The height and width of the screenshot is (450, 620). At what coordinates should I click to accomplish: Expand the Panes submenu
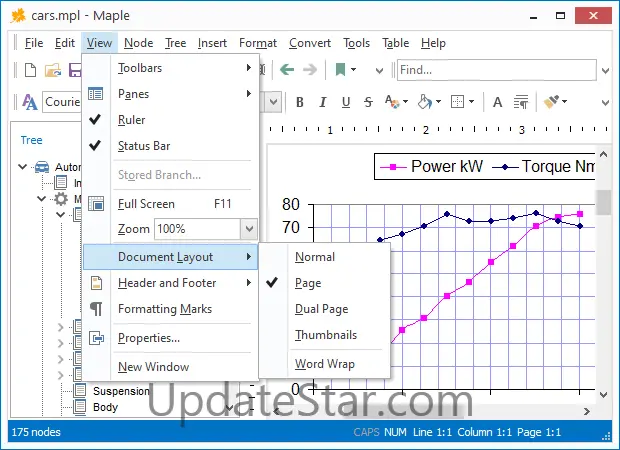pyautogui.click(x=171, y=94)
